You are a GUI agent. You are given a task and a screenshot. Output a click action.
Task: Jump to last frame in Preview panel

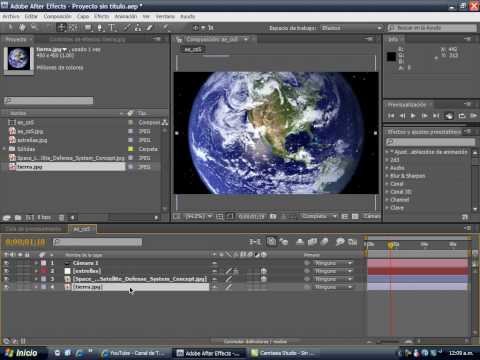(436, 116)
